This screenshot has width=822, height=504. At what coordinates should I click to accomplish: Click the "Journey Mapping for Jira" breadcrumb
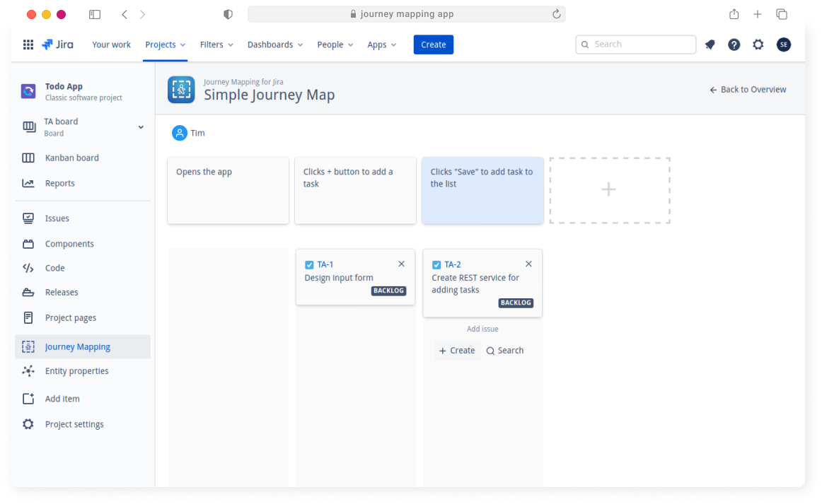(x=244, y=82)
